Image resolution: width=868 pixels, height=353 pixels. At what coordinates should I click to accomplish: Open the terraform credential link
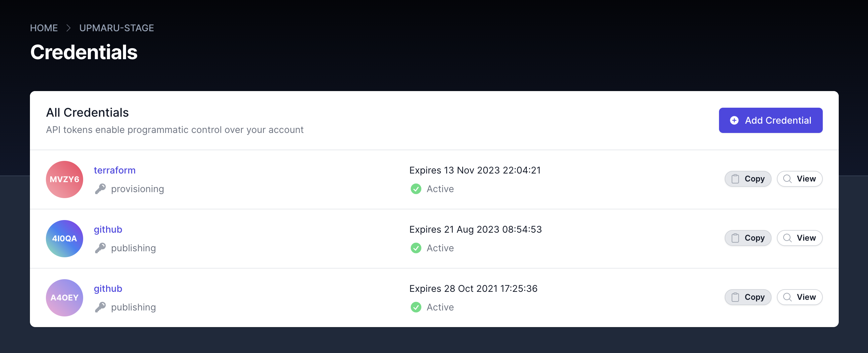pos(114,170)
